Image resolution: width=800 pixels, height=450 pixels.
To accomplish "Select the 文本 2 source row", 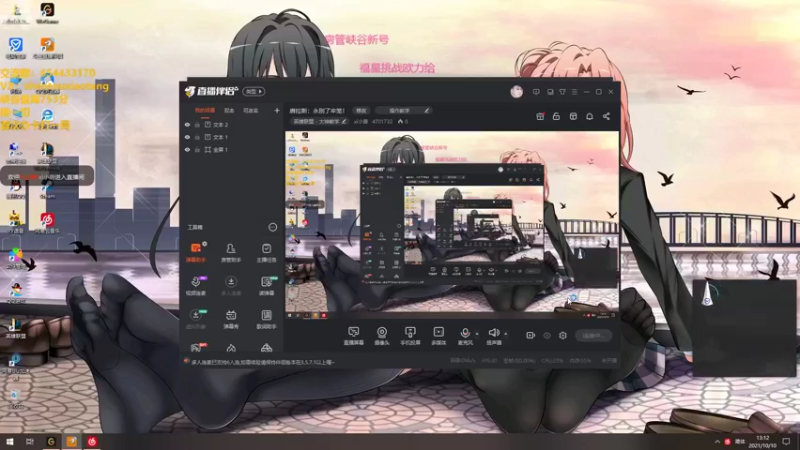I will pos(232,124).
